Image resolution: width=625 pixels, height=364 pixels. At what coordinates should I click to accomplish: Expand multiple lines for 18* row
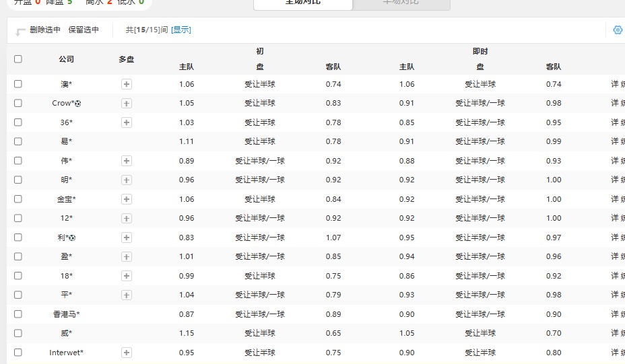pos(127,276)
